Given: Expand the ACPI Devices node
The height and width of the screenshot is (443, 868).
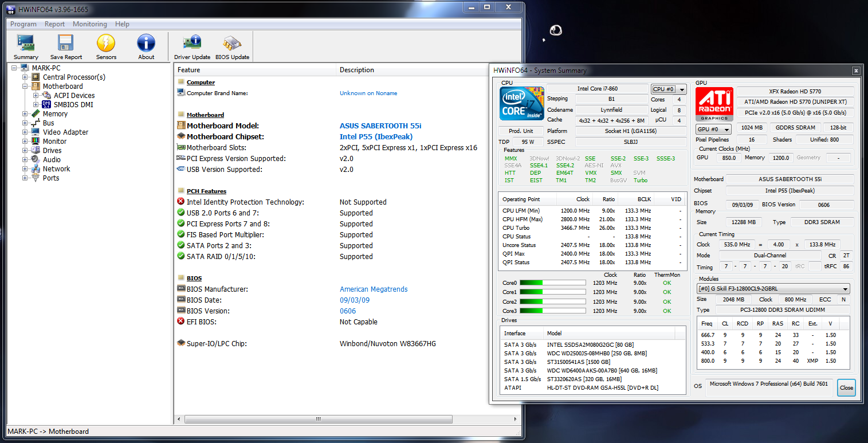Looking at the screenshot, I should (x=36, y=96).
